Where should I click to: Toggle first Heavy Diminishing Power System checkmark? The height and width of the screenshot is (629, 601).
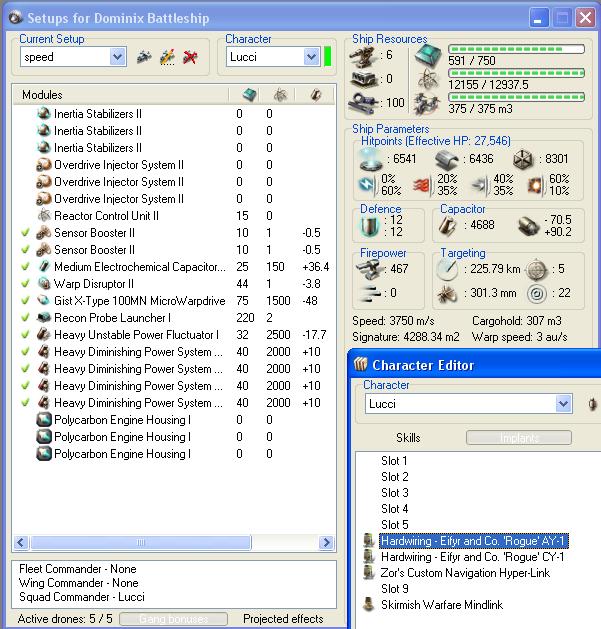[25, 352]
